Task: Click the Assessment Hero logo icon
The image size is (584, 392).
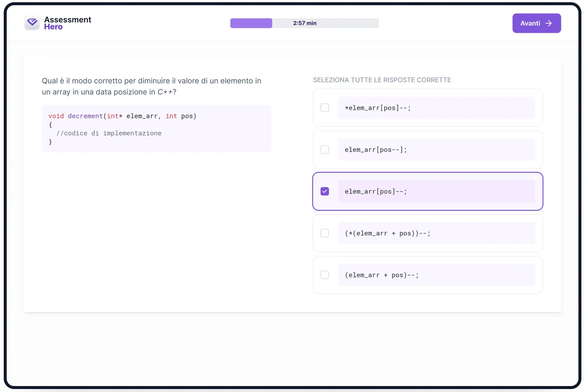Action: coord(32,23)
